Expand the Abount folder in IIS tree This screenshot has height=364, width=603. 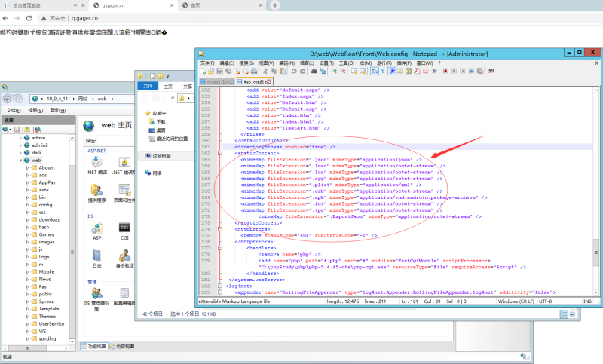[x=27, y=167]
